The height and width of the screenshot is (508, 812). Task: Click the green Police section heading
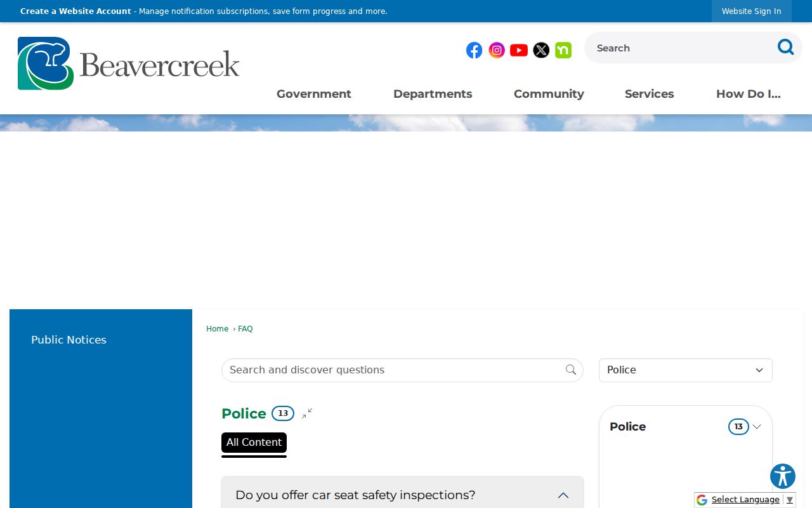coord(244,413)
